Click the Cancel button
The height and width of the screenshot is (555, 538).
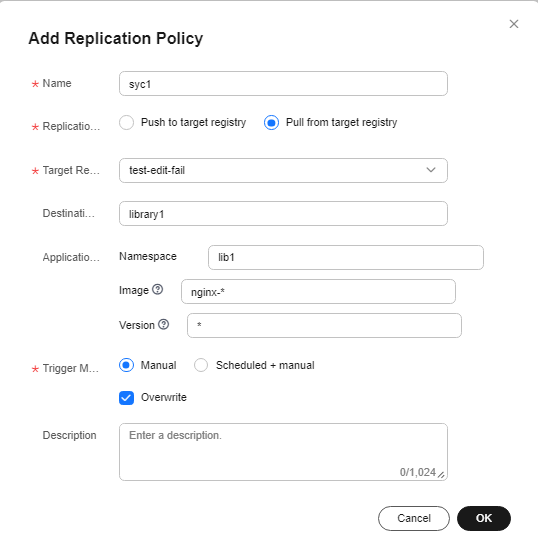click(414, 518)
